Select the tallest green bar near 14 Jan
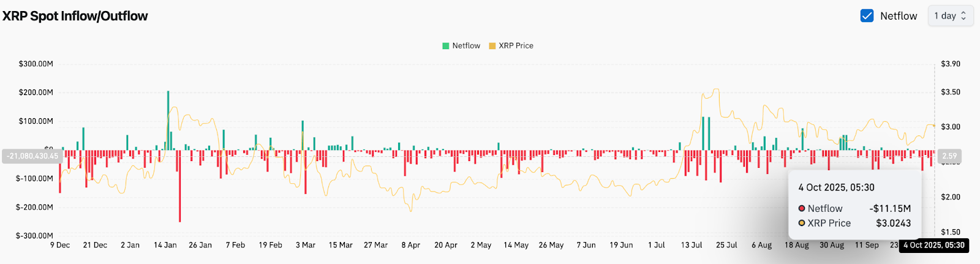Image resolution: width=980 pixels, height=264 pixels. click(x=168, y=119)
